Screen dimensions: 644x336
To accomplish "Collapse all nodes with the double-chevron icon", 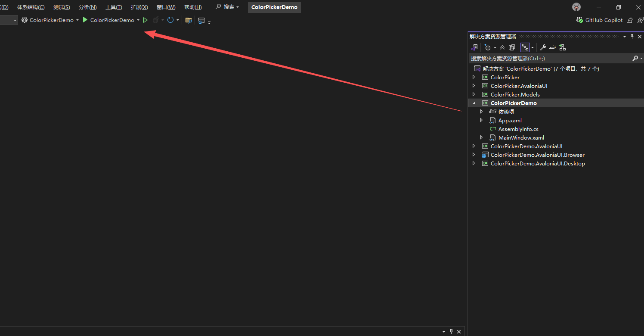I will click(x=502, y=47).
